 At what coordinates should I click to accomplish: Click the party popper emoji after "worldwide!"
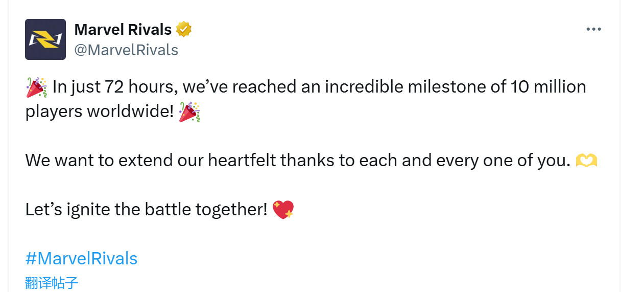[189, 112]
